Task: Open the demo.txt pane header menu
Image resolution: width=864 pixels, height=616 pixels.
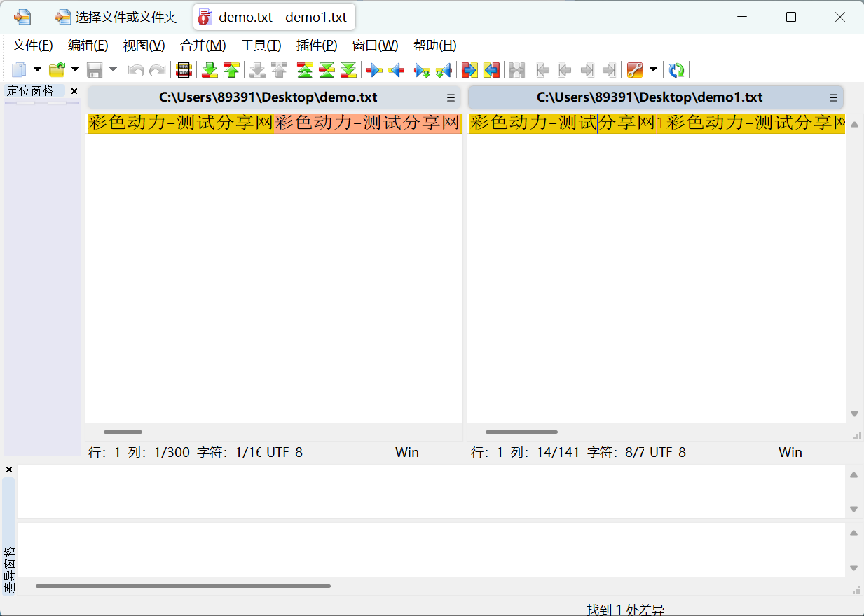Action: click(451, 97)
